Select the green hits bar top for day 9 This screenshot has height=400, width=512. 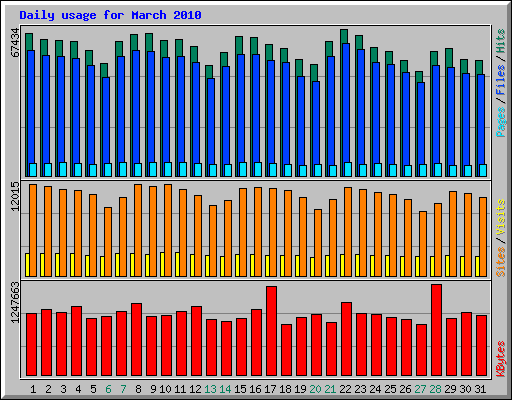[x=149, y=42]
